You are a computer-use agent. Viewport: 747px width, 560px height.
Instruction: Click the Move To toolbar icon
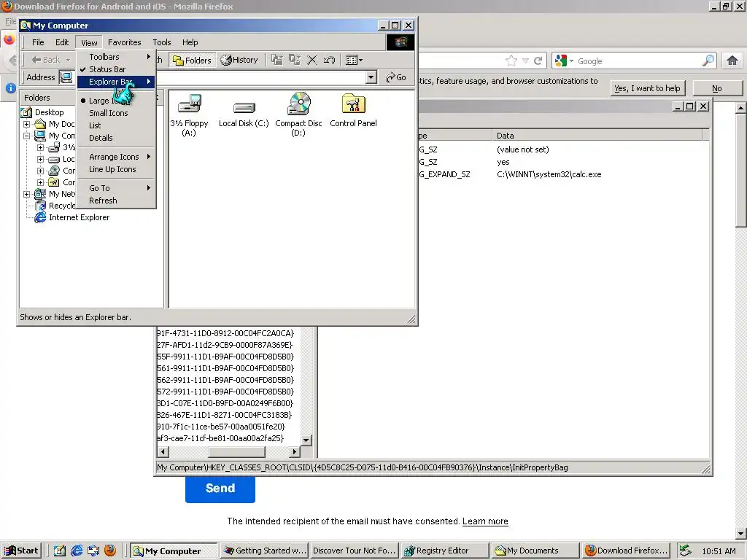tap(276, 60)
